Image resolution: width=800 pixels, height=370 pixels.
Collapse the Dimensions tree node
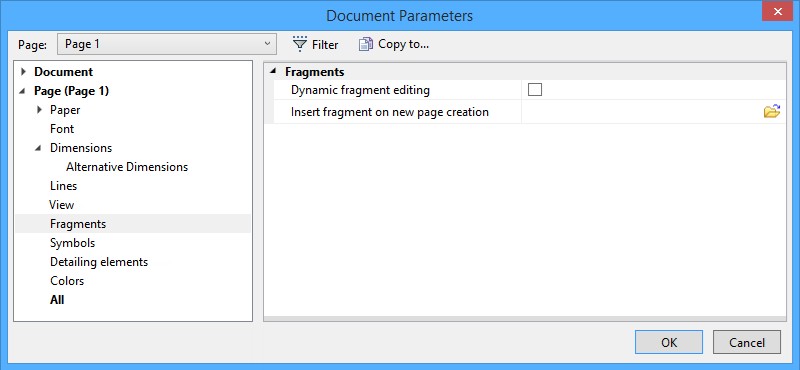pyautogui.click(x=39, y=148)
